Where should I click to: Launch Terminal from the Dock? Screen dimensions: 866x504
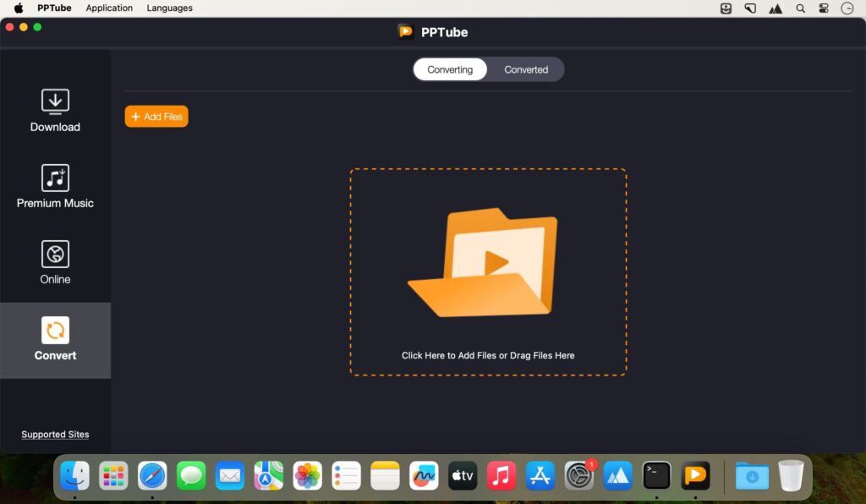657,475
